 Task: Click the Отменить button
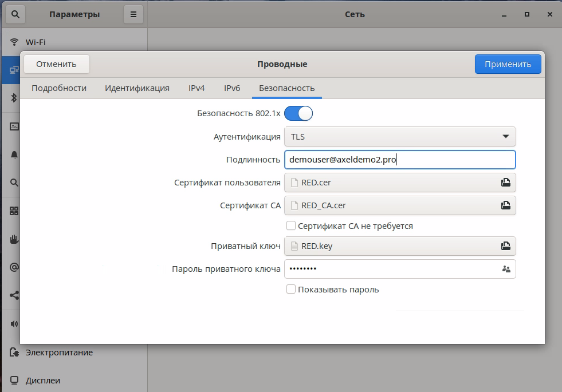click(56, 64)
